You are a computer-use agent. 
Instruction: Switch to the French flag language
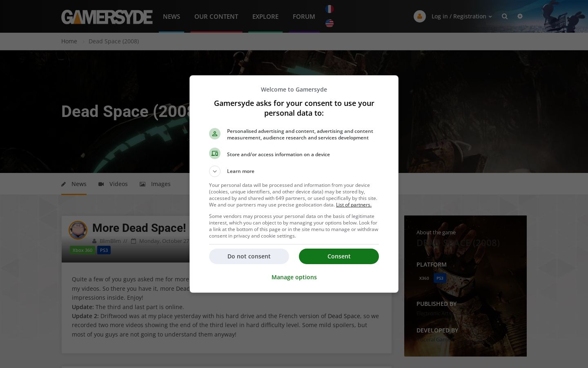pos(330,9)
